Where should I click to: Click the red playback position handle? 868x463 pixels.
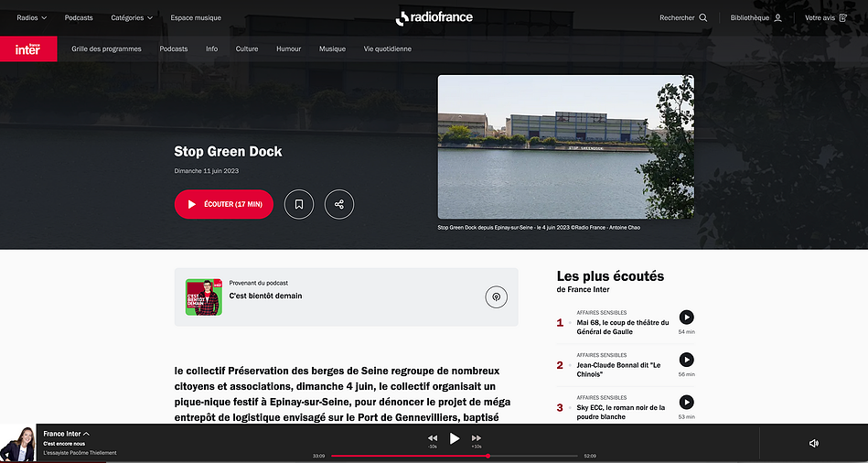[x=488, y=456]
